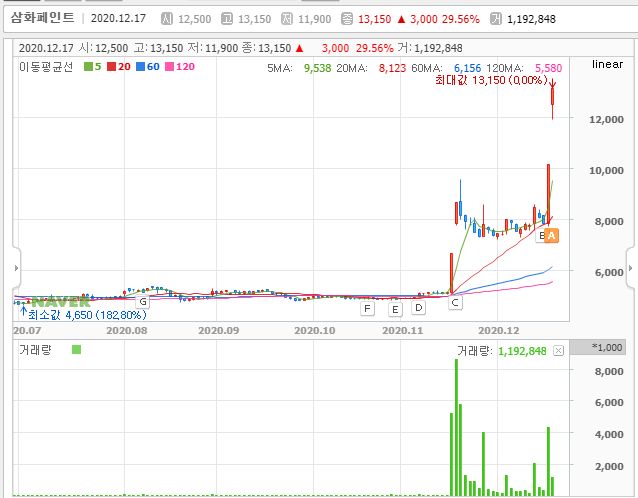The image size is (638, 498).
Task: Click event marker E on the chart
Action: point(395,310)
